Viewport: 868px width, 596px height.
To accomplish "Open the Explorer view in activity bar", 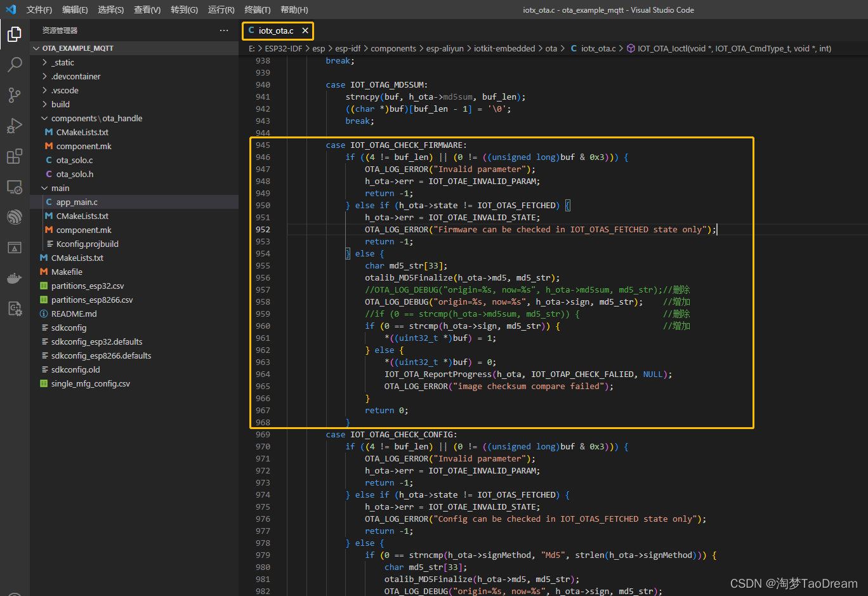I will point(14,34).
